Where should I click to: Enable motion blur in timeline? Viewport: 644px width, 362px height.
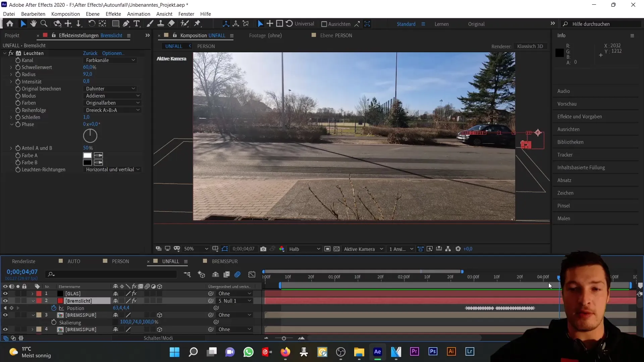pos(237,275)
